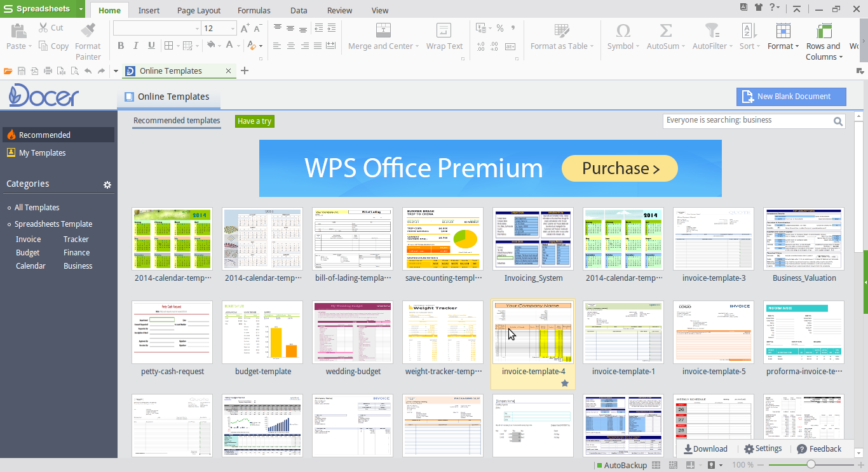This screenshot has width=868, height=472.
Task: Close the Online Templates document tab
Action: tap(229, 71)
